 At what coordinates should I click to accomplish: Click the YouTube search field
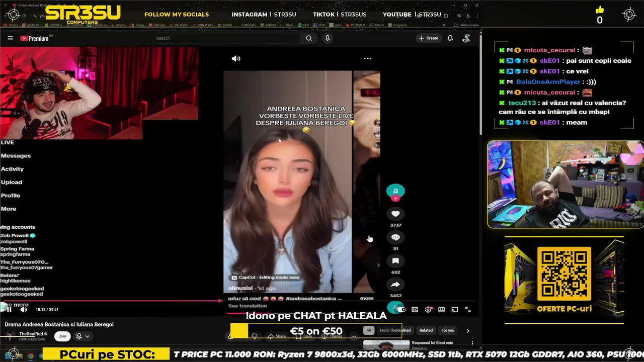click(226, 38)
